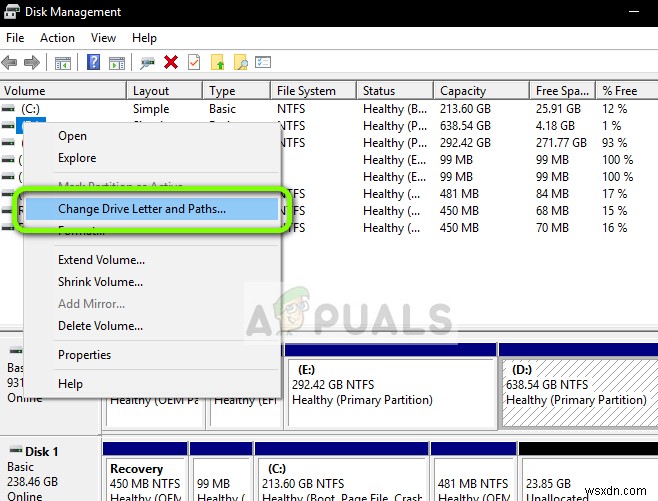Sort by the % Free column header
This screenshot has height=501, width=658.
pyautogui.click(x=627, y=91)
